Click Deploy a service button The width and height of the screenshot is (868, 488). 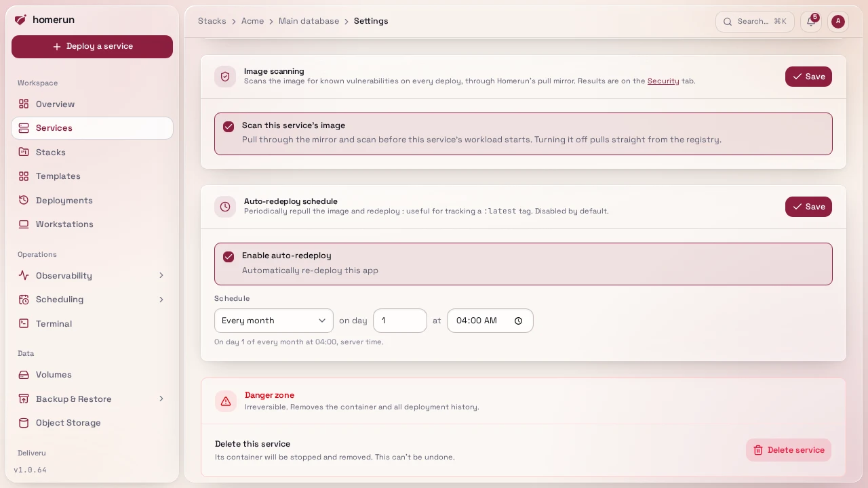click(x=92, y=47)
